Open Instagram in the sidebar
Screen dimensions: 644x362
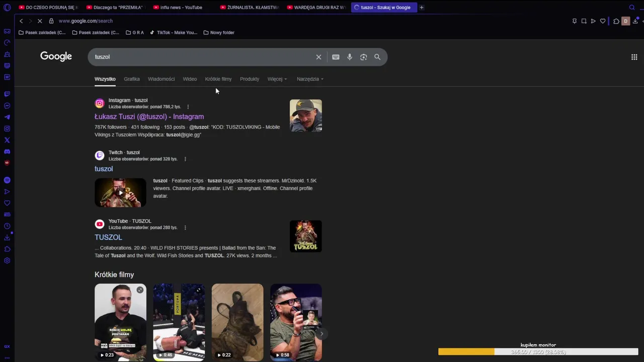click(7, 129)
